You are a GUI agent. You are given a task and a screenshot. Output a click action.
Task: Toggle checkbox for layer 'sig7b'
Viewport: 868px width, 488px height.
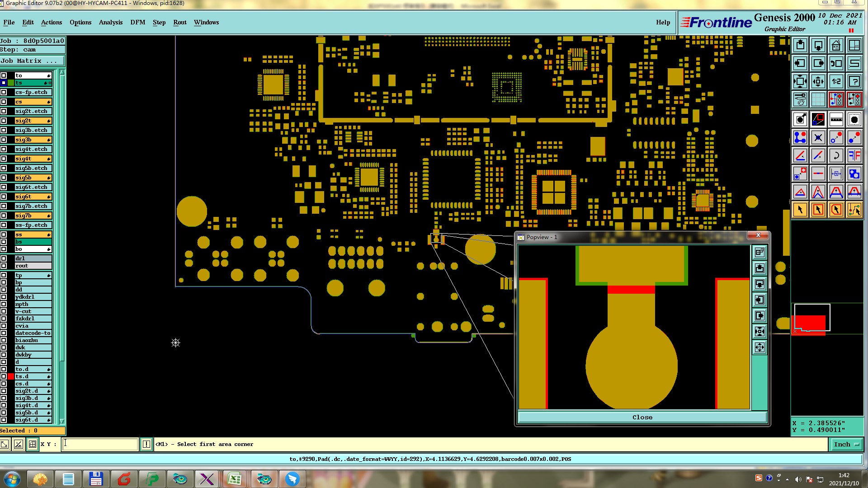pos(4,216)
